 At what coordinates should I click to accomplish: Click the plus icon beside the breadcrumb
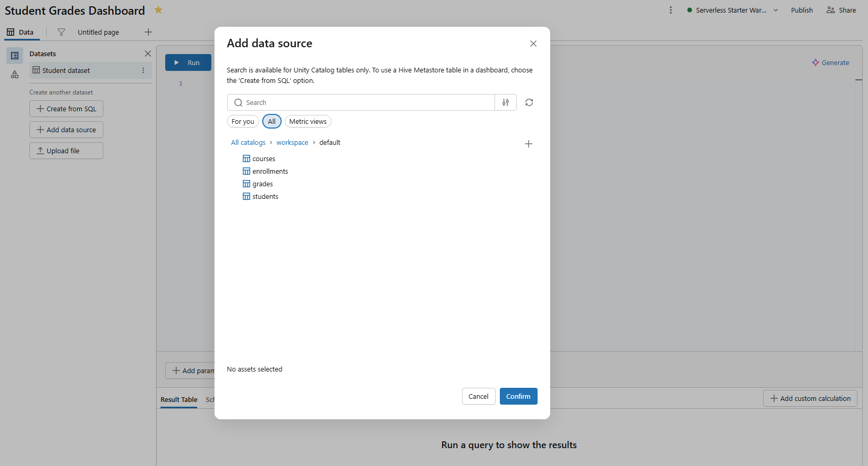click(529, 144)
